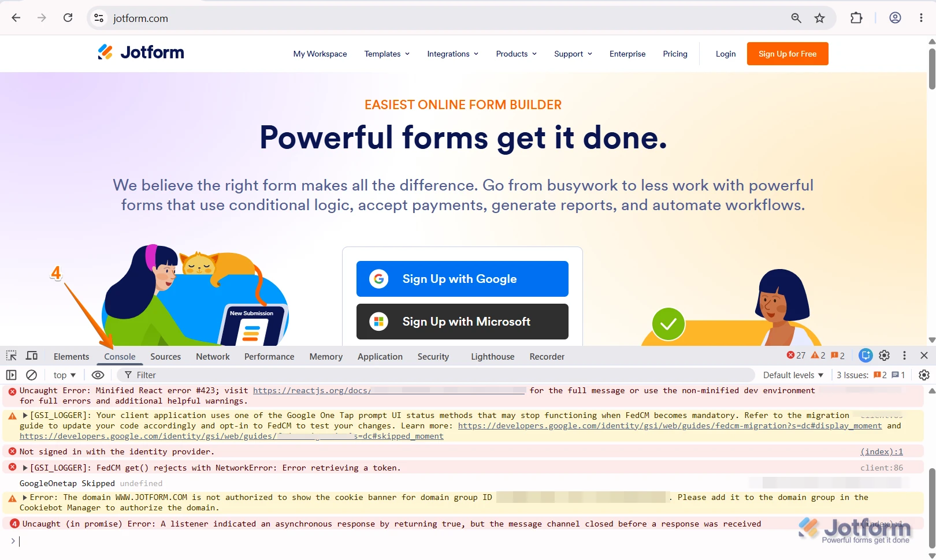Open the Security tab
Viewport: 936px width, 560px height.
click(433, 357)
